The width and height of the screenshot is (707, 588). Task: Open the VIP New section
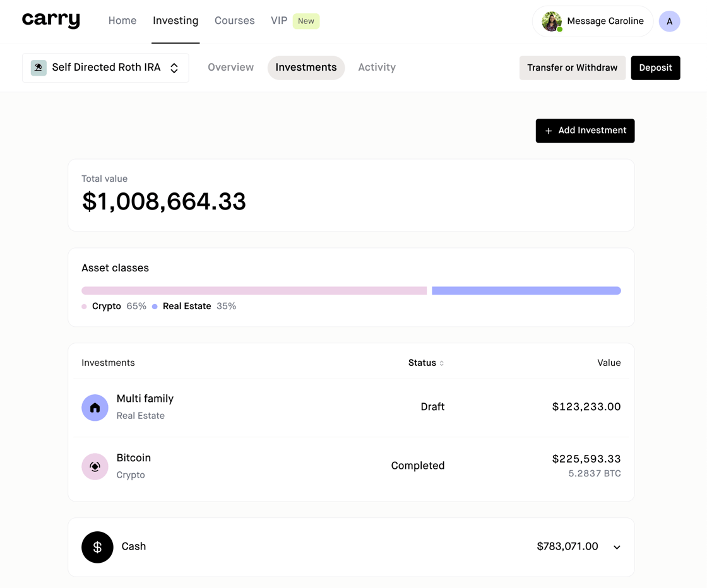295,21
